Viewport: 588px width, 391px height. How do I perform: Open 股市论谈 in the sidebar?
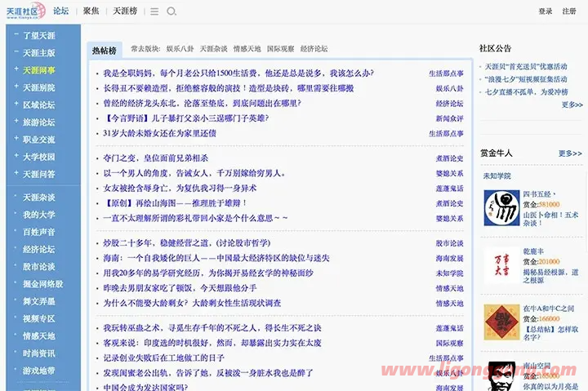pyautogui.click(x=39, y=267)
